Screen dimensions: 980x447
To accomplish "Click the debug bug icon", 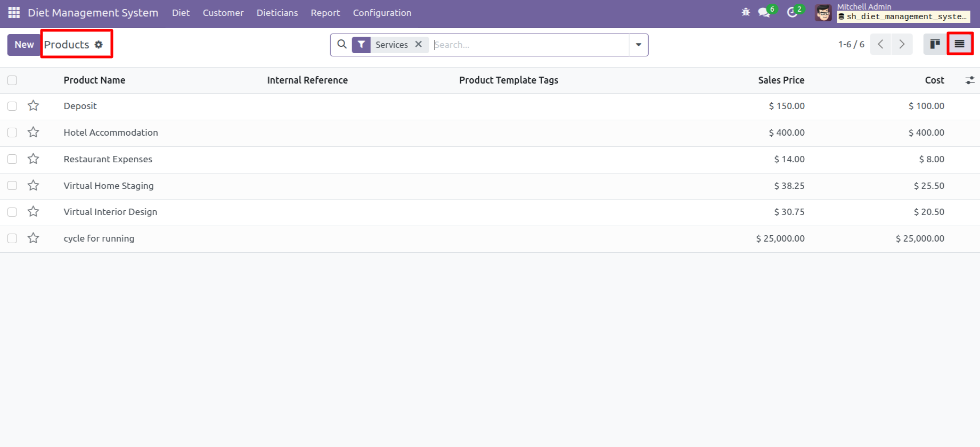I will pyautogui.click(x=746, y=12).
